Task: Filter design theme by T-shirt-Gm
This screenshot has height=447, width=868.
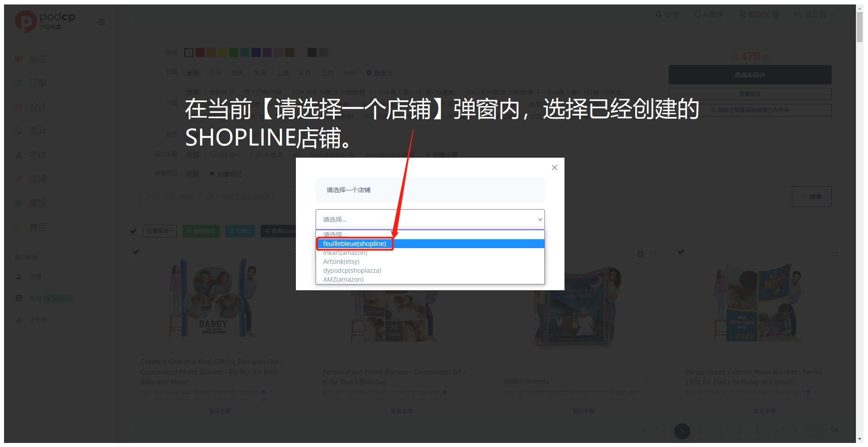Action: [224, 155]
